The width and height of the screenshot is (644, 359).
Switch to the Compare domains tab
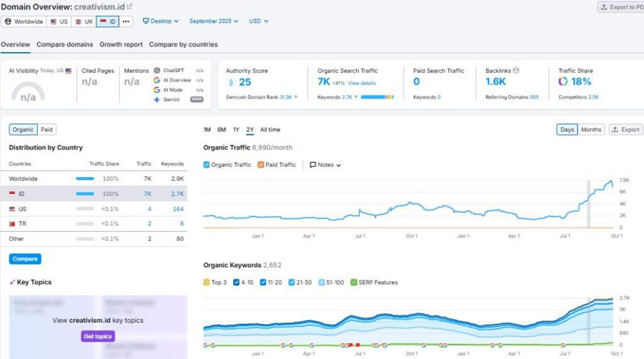(65, 45)
